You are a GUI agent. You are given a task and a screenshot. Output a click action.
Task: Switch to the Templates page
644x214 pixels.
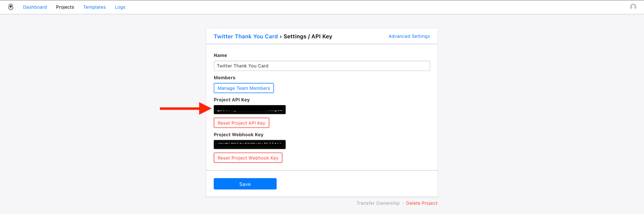point(94,7)
